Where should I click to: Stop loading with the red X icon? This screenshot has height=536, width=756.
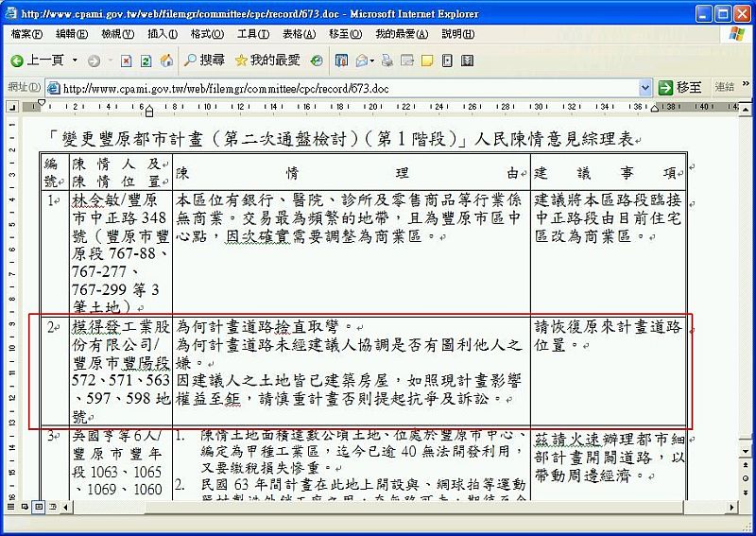(x=127, y=61)
